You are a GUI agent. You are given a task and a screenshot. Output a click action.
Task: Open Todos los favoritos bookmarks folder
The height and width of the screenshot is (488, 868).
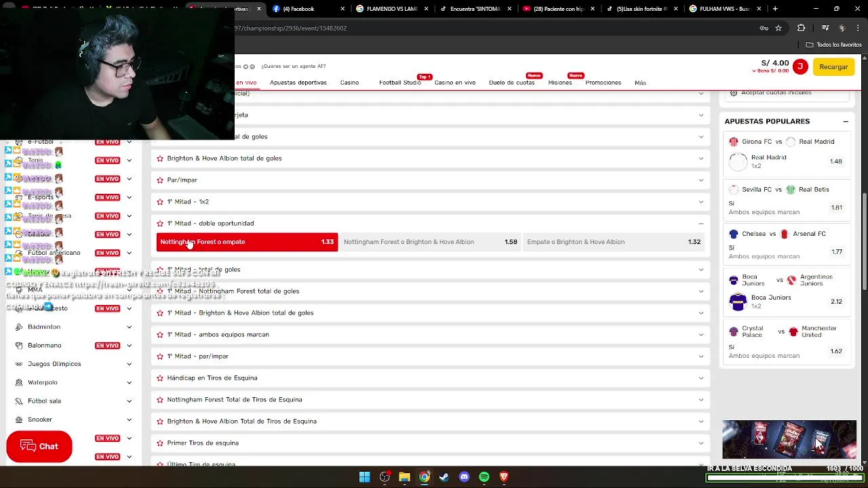click(833, 45)
